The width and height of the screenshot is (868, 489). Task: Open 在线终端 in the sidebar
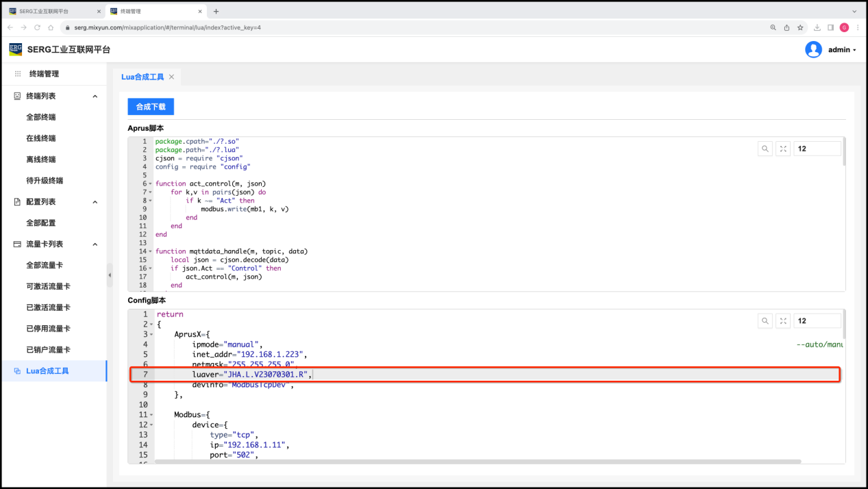click(41, 138)
